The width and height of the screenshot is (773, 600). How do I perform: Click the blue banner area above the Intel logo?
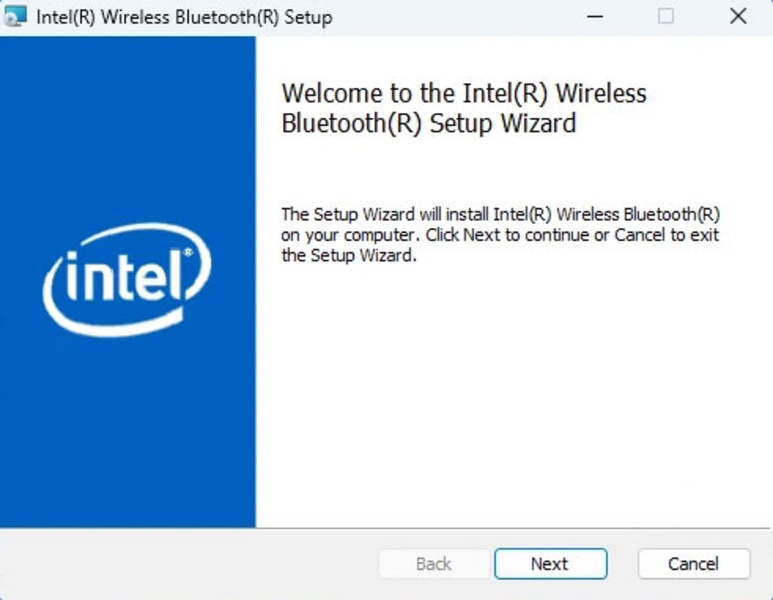point(128,130)
